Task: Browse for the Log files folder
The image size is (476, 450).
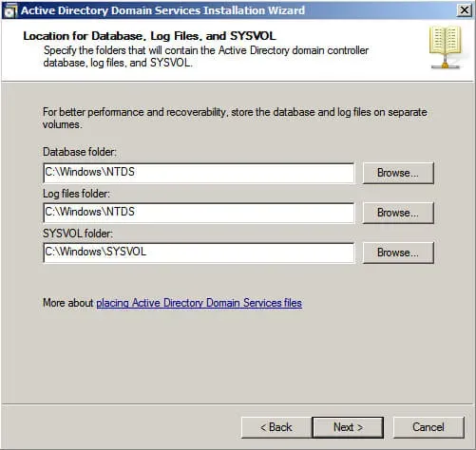Action: pyautogui.click(x=398, y=213)
